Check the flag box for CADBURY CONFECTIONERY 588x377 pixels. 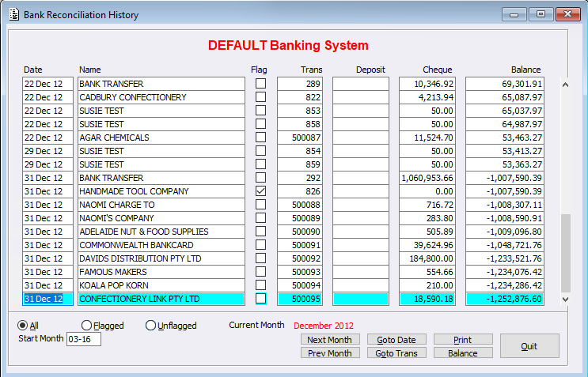[260, 97]
